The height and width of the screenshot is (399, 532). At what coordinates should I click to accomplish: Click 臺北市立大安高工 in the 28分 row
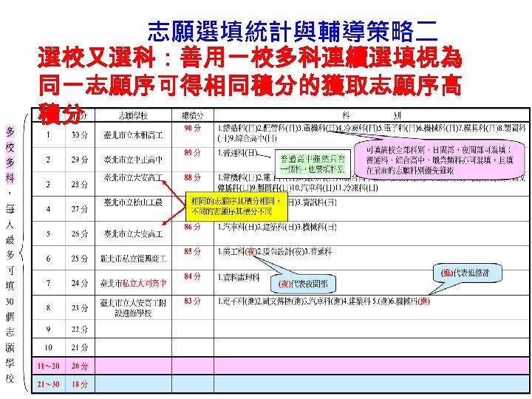(133, 177)
